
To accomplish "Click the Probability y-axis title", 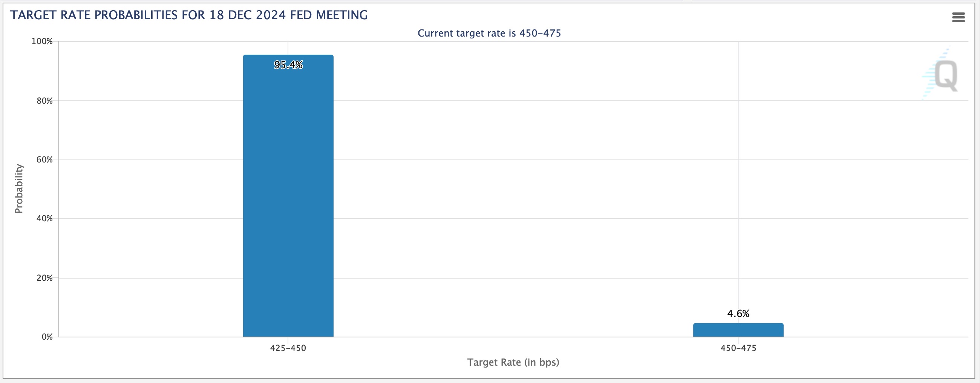I will tap(19, 188).
